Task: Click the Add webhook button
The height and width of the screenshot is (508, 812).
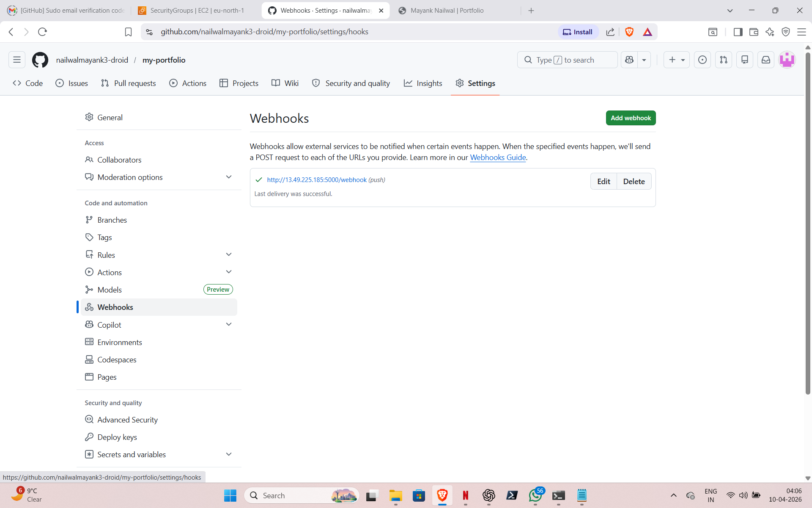Action: tap(631, 118)
